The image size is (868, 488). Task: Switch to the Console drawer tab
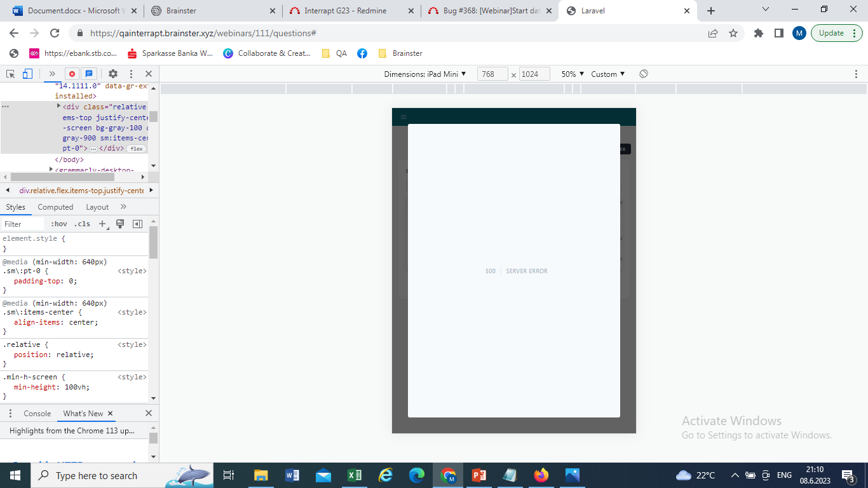click(x=37, y=413)
